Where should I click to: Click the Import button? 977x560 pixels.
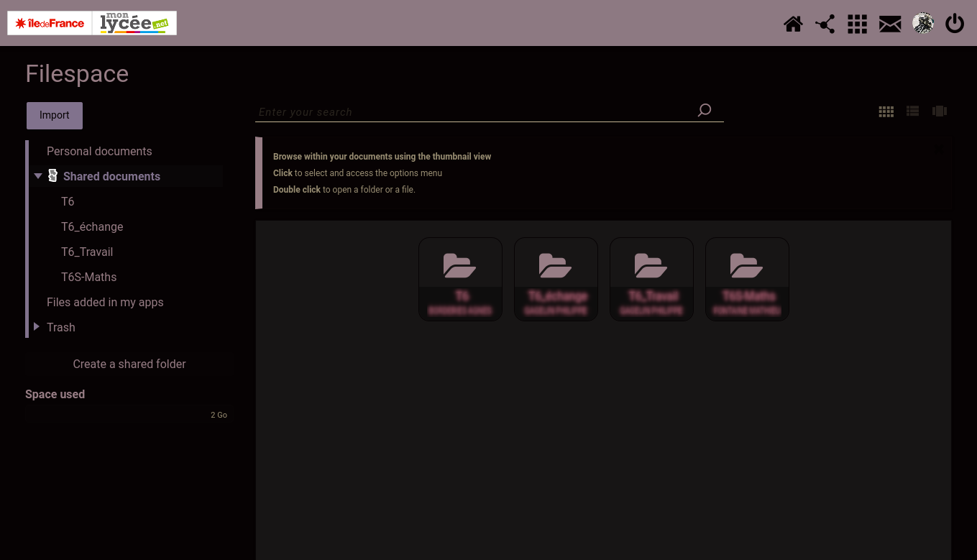point(55,116)
